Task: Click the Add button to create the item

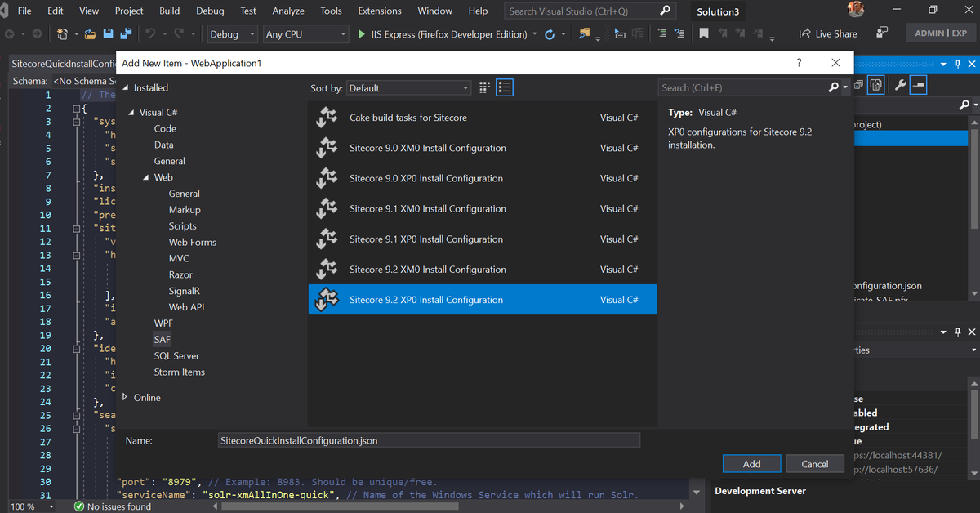Action: click(x=751, y=463)
